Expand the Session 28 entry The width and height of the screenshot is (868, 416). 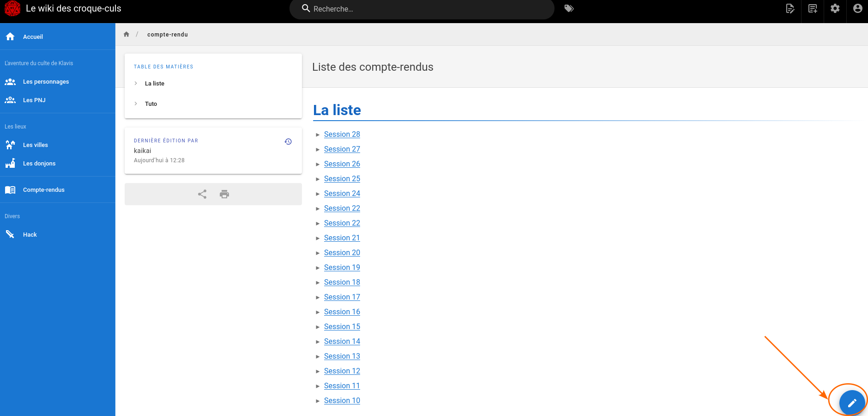(318, 135)
